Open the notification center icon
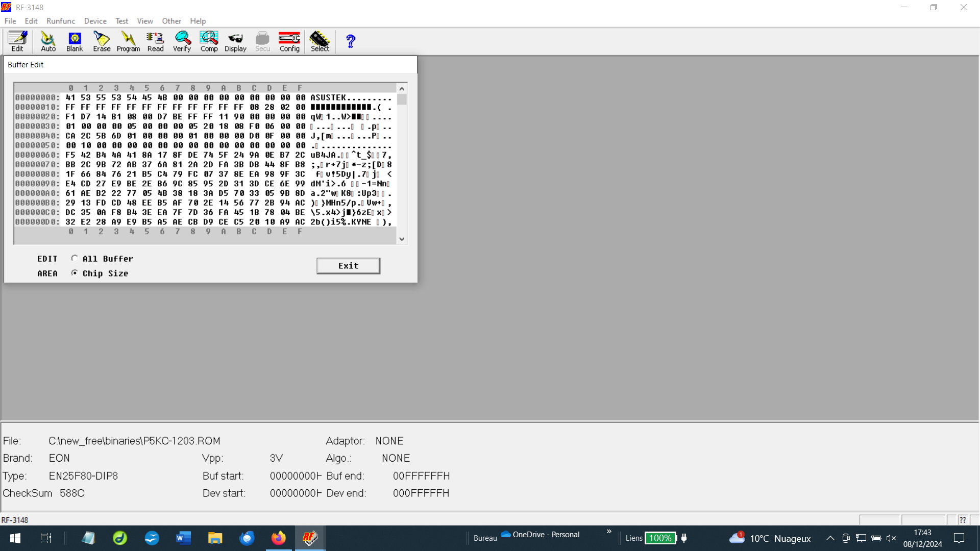980x553 pixels. point(959,538)
